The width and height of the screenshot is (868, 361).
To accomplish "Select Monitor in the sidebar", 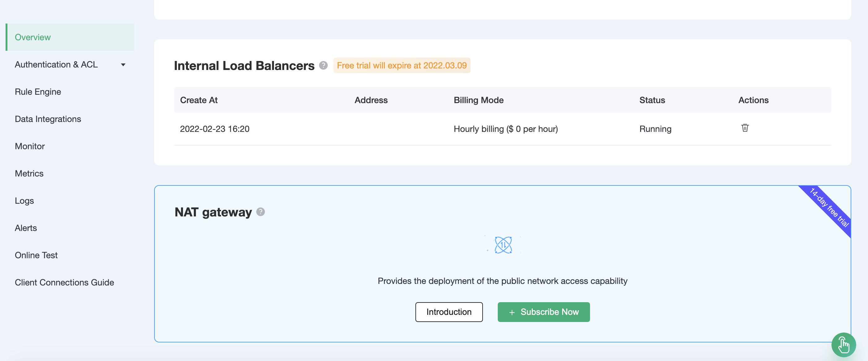I will point(30,146).
